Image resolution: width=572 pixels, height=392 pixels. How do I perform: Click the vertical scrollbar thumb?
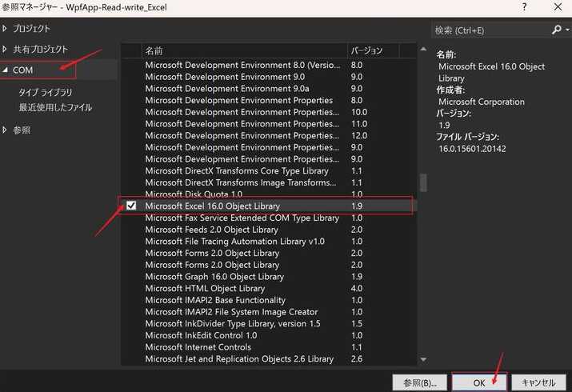423,182
